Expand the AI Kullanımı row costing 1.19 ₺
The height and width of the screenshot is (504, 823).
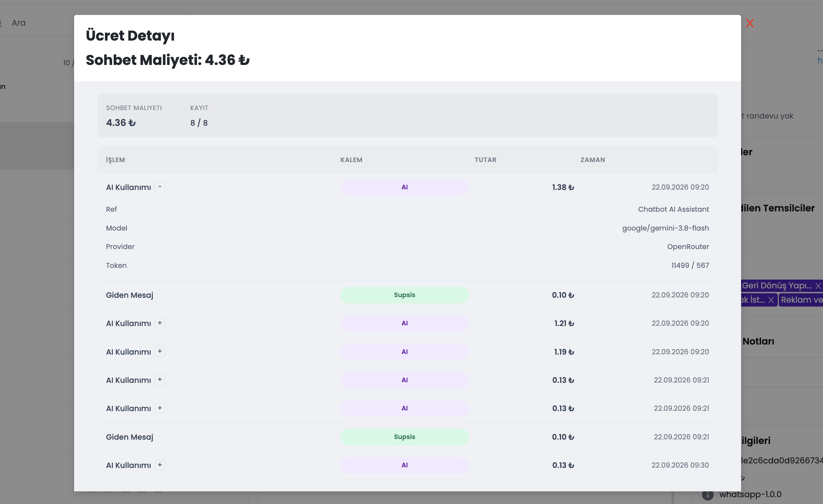pos(160,351)
